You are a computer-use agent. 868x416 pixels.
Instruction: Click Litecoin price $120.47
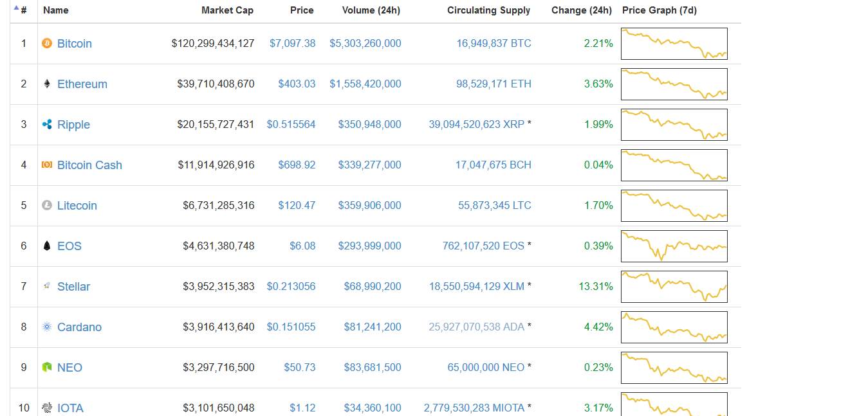(297, 205)
